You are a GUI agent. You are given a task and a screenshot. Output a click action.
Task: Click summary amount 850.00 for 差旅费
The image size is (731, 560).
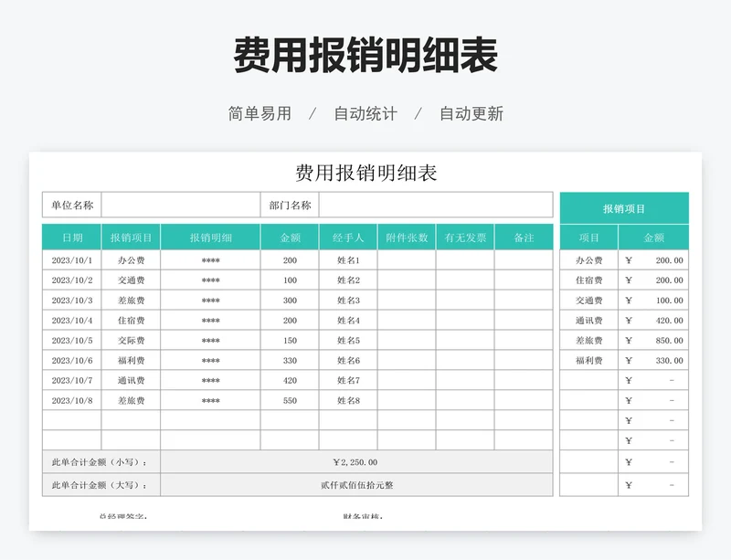(x=653, y=341)
